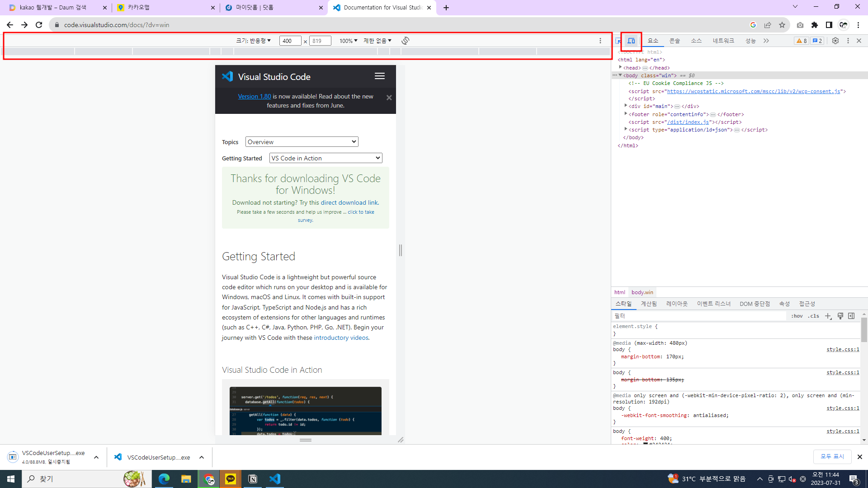868x488 pixels.
Task: Dismiss the Version 1.80 banner with X
Action: pyautogui.click(x=389, y=98)
